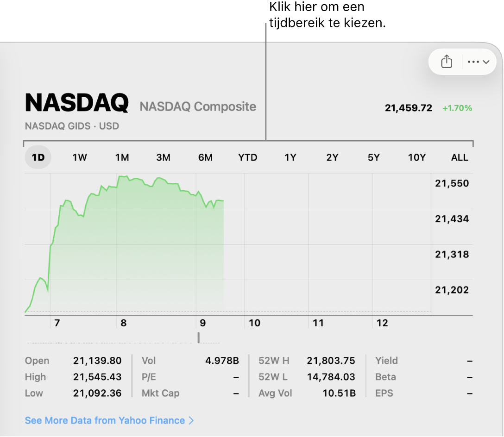Viewport: 504px width, 437px height.
Task: Select the 1D time range
Action: (38, 157)
